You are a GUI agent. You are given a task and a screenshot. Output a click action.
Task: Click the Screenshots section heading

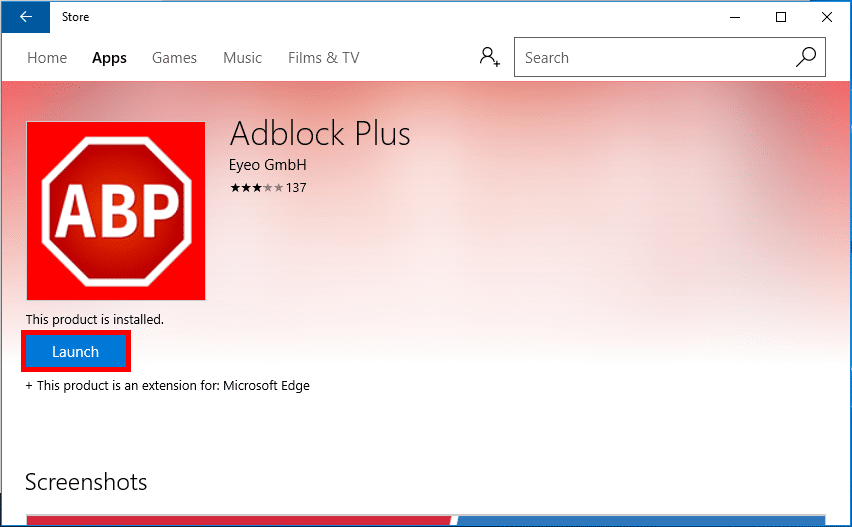86,482
